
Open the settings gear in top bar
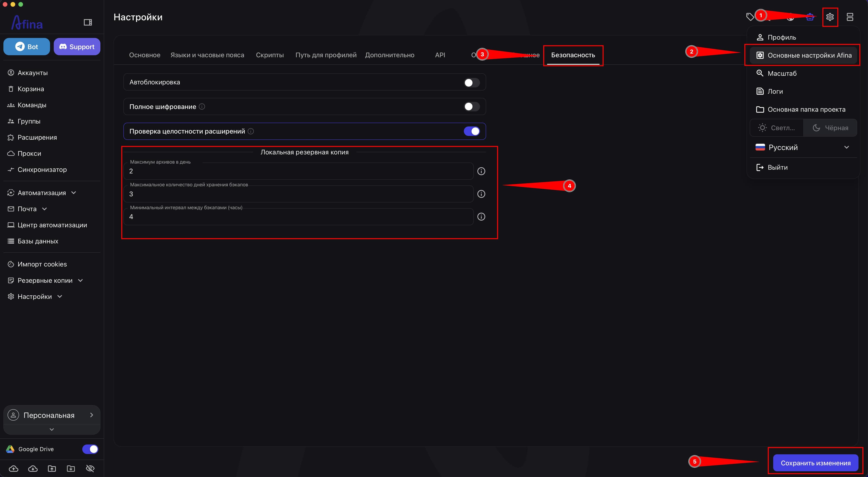[x=830, y=17]
